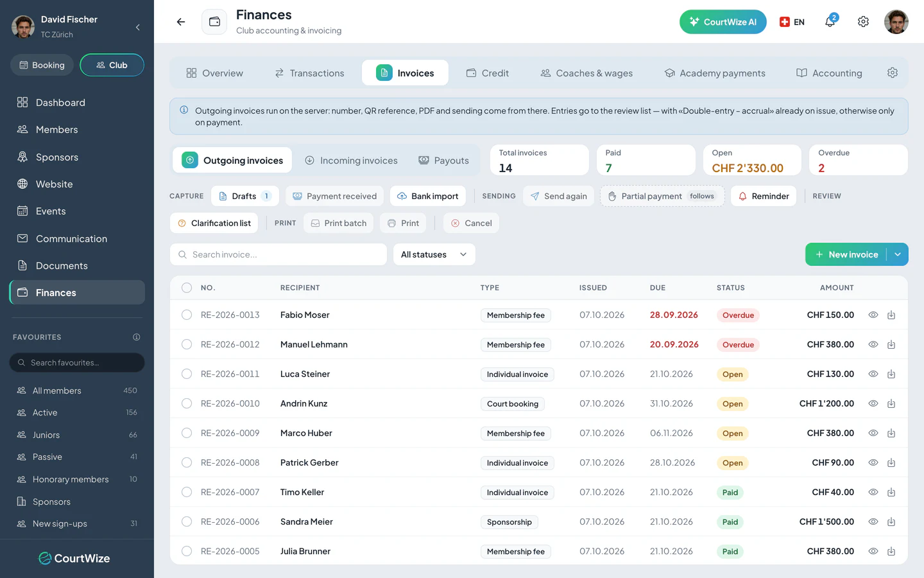
Task: Click the Search favourites field
Action: [x=77, y=362]
